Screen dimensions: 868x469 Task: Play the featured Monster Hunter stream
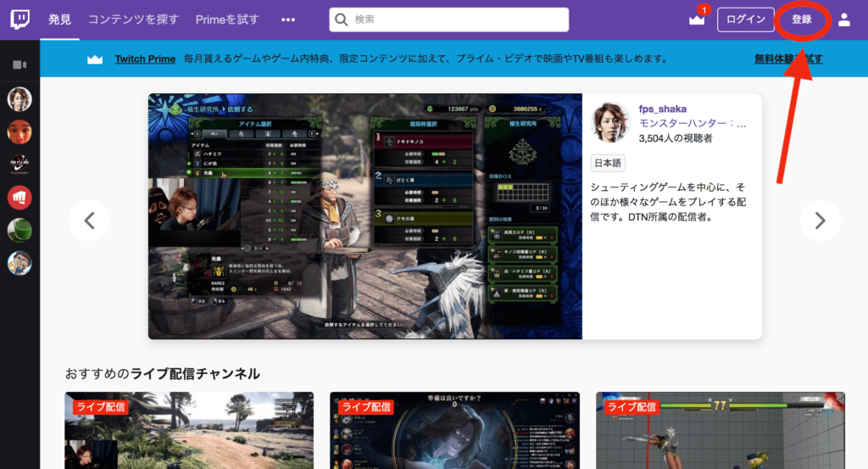[365, 216]
